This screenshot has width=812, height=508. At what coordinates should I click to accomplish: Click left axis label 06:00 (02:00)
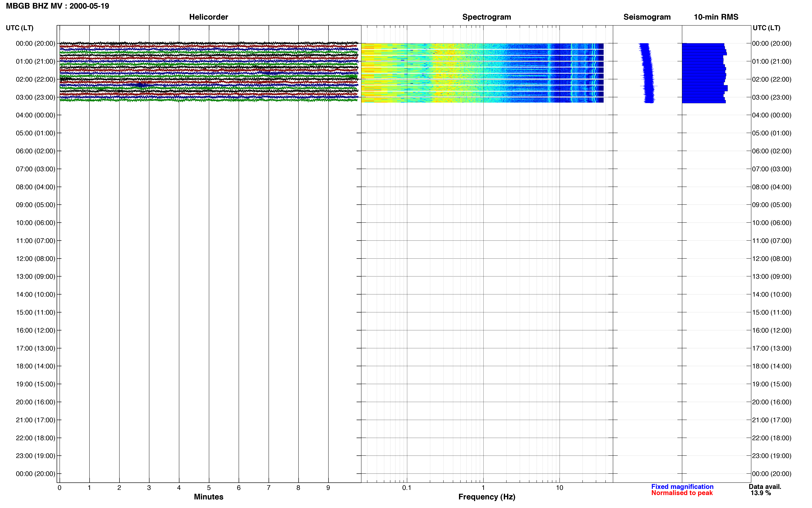(36, 151)
